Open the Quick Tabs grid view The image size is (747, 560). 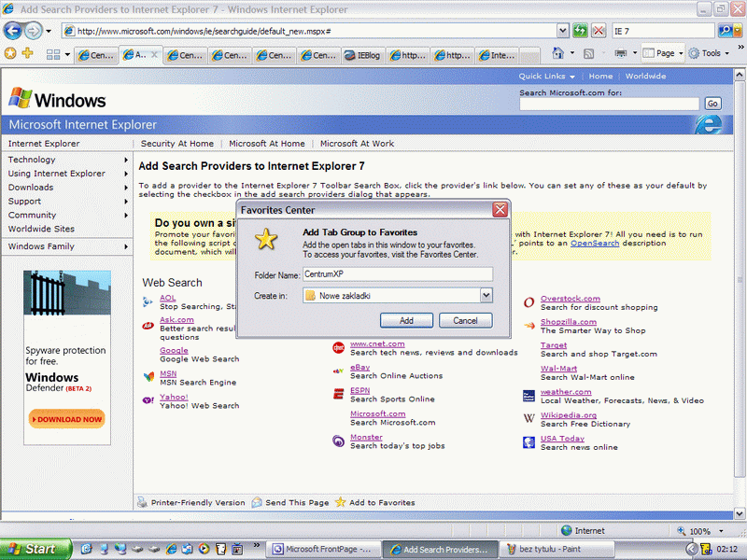[x=54, y=55]
